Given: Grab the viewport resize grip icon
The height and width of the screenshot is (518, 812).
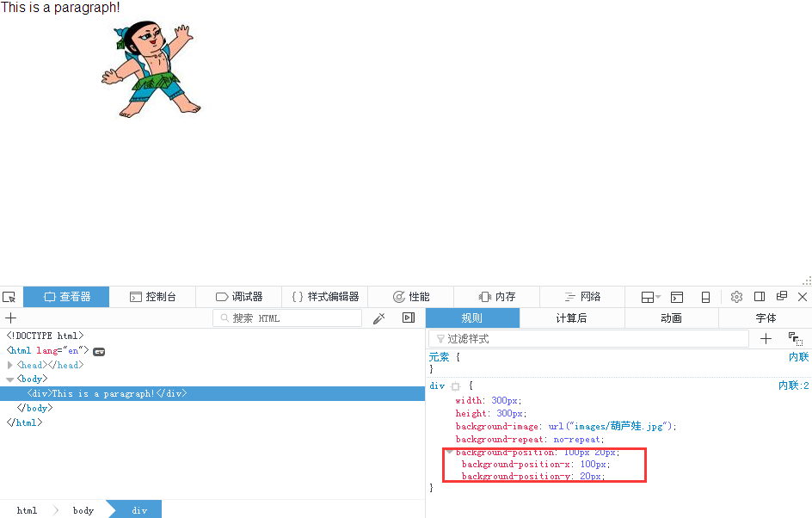Looking at the screenshot, I should click(x=807, y=281).
